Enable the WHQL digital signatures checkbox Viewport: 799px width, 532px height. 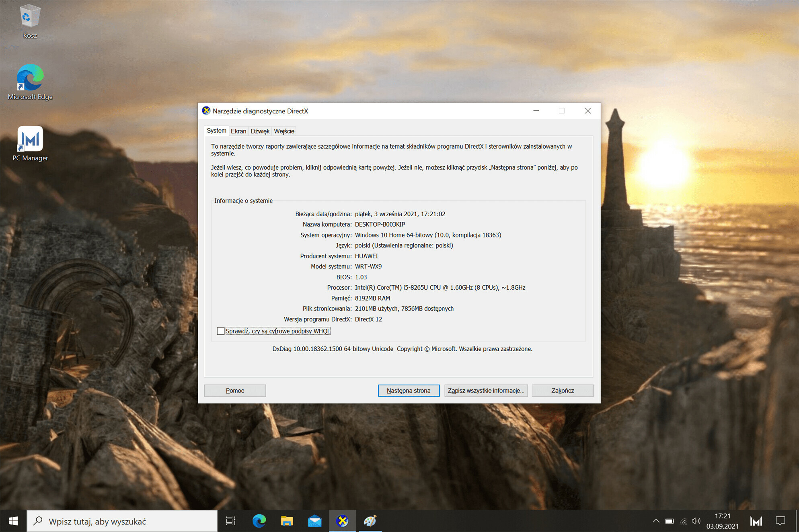(221, 331)
